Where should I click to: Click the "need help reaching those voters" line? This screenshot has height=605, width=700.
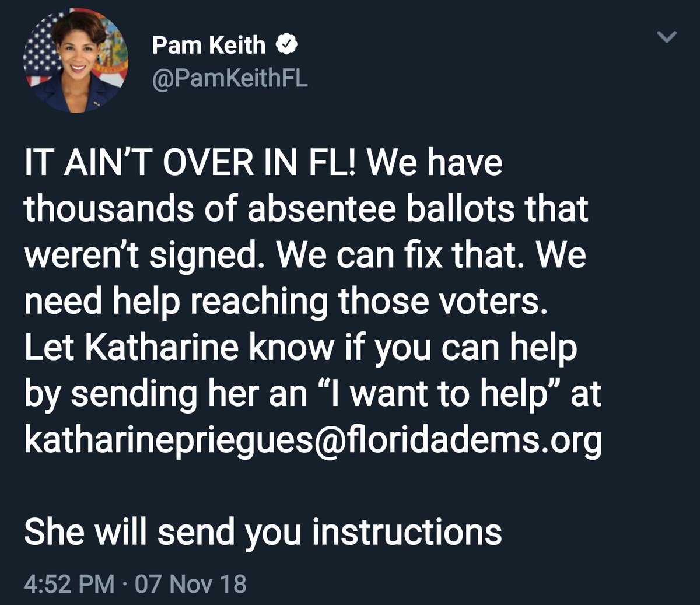click(x=286, y=301)
